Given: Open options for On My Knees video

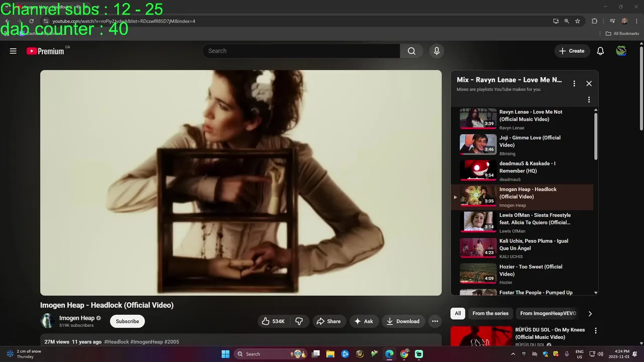Looking at the screenshot, I should pos(596,331).
